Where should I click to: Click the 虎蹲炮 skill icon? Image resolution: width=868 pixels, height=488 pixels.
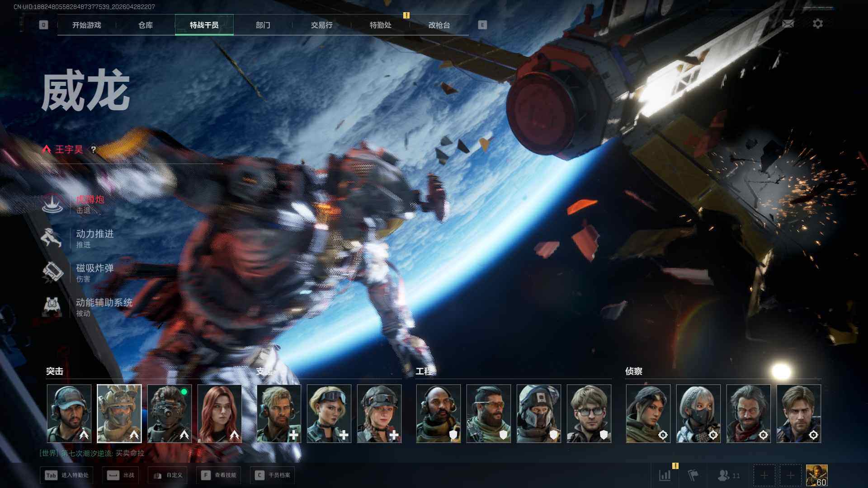coord(52,204)
